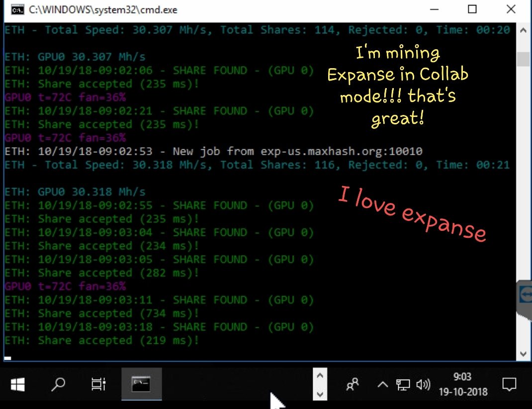Click line 'New job from exp-us.maxhash.org:10010'

click(213, 151)
